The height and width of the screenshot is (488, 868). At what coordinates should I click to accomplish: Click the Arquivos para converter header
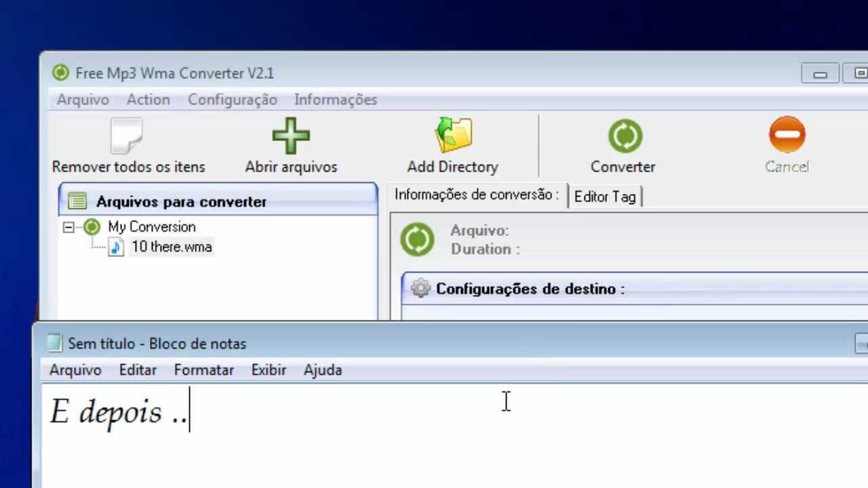(218, 201)
